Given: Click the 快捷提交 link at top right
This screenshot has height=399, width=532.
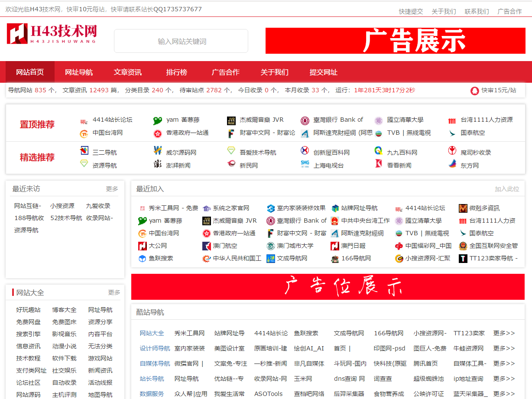Looking at the screenshot, I should [411, 11].
